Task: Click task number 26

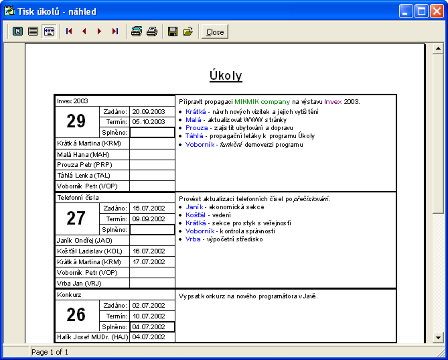Action: (76, 315)
